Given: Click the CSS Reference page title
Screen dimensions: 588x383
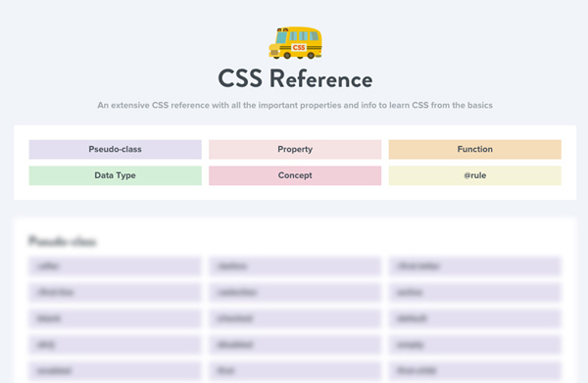Looking at the screenshot, I should [x=295, y=78].
